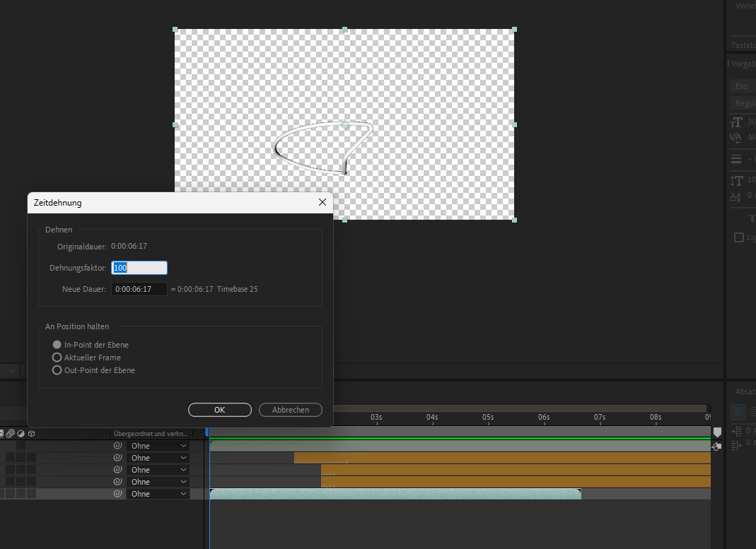Click the pick whip of the third layer row

[x=117, y=470]
